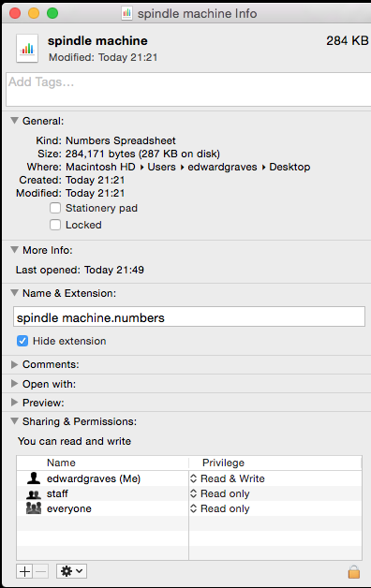Open the gear action menu
The width and height of the screenshot is (371, 588).
point(71,571)
